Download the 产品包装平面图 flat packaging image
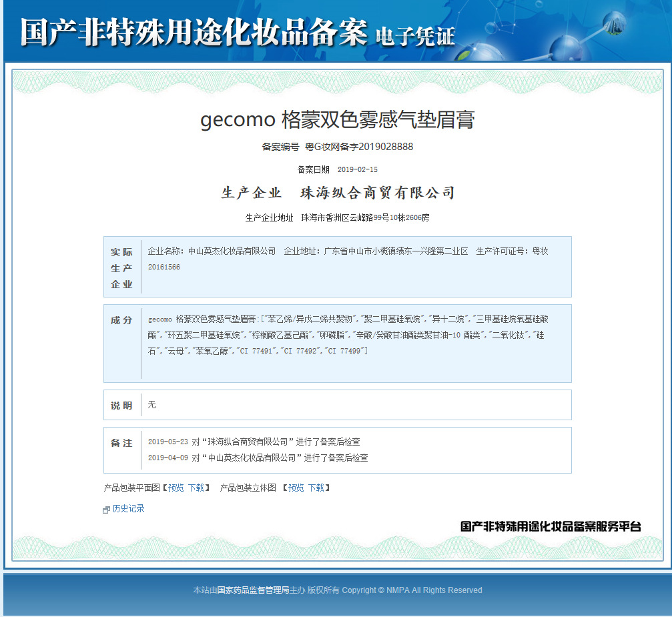This screenshot has height=617, width=672. pos(196,488)
